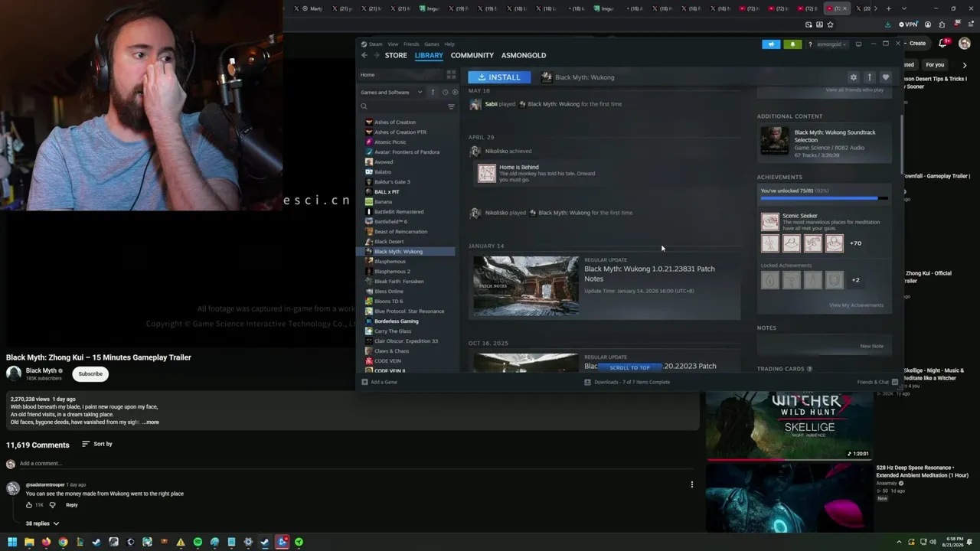The width and height of the screenshot is (980, 551).
Task: Create a New Note
Action: pyautogui.click(x=871, y=346)
